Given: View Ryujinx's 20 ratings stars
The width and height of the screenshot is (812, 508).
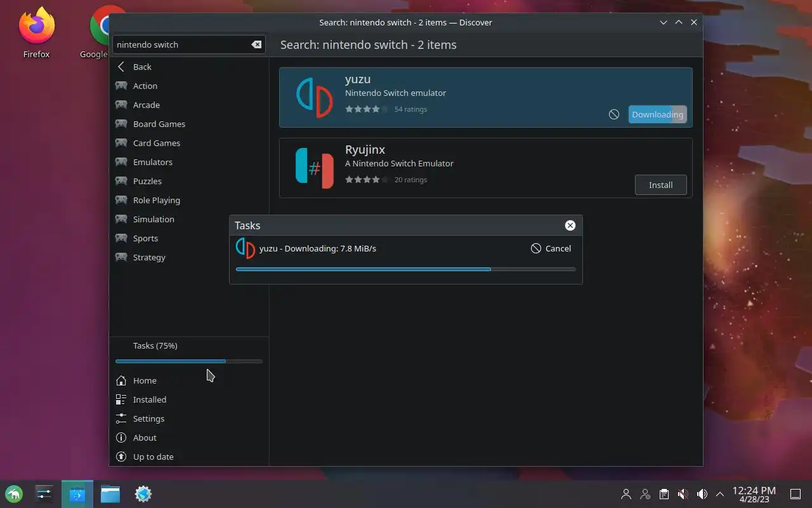Looking at the screenshot, I should [x=367, y=180].
